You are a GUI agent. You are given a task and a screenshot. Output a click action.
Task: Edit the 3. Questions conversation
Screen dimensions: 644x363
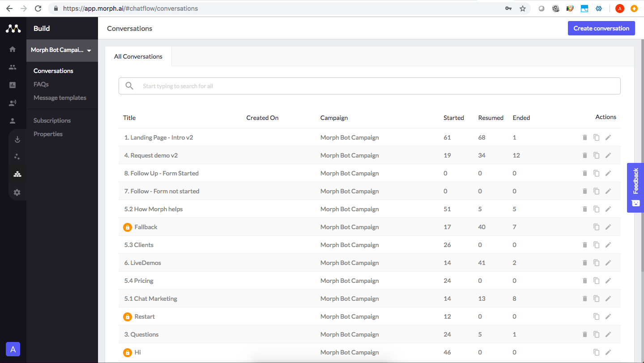(x=608, y=334)
